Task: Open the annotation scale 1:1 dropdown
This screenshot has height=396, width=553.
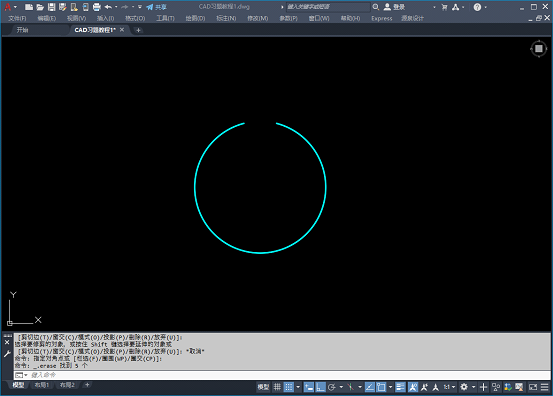Action: pyautogui.click(x=449, y=387)
